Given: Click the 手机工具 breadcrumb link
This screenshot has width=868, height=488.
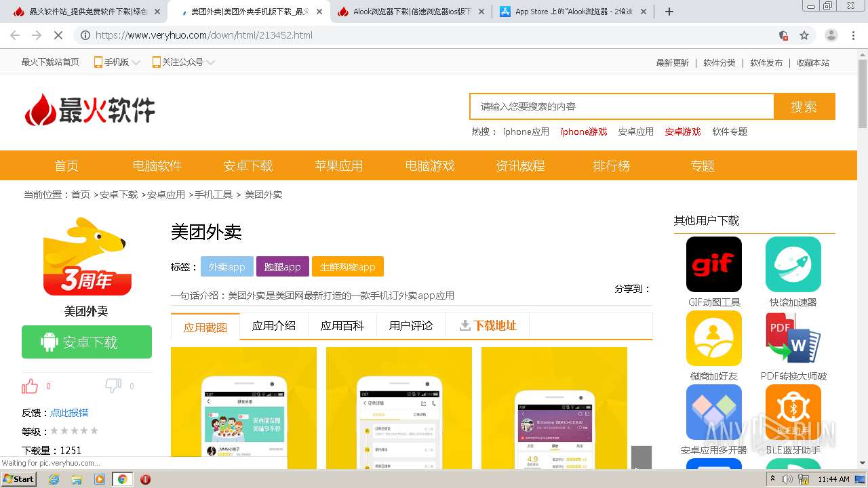Looking at the screenshot, I should point(214,195).
